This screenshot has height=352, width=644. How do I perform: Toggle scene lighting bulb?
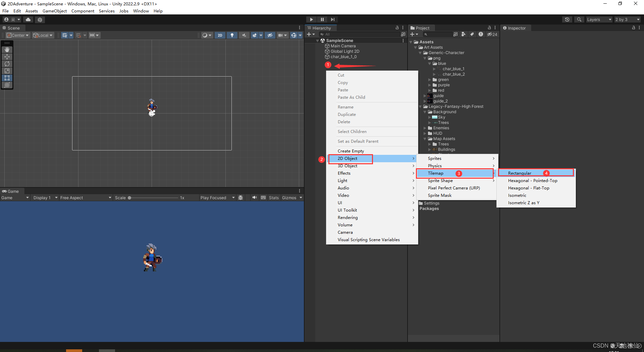[x=232, y=35]
